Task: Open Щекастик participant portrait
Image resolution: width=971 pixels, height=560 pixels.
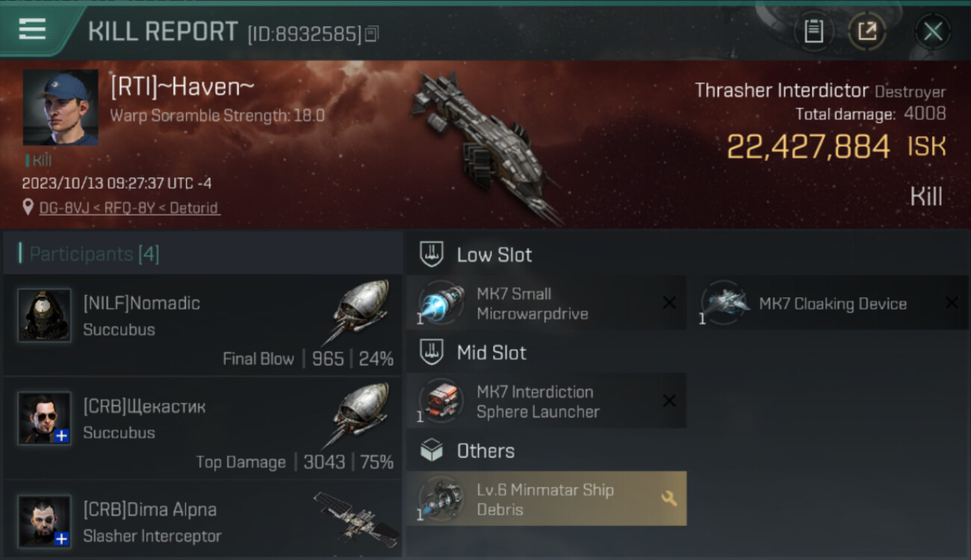Action: click(45, 418)
